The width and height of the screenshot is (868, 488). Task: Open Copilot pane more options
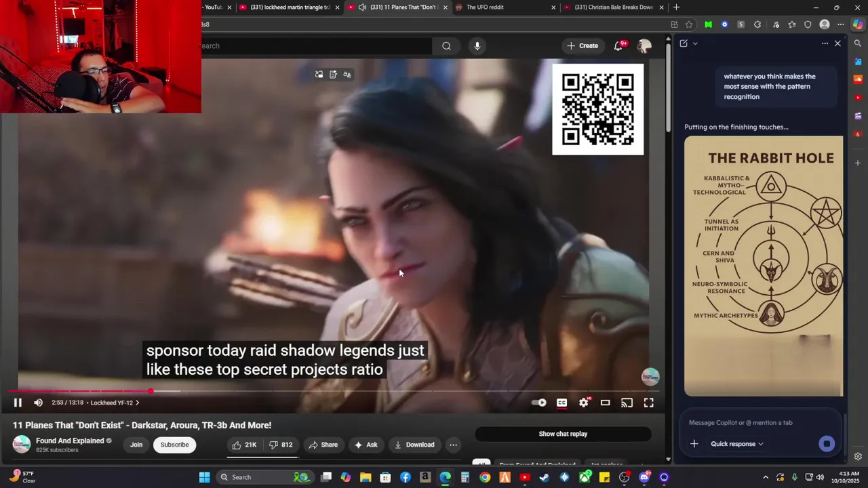point(825,43)
